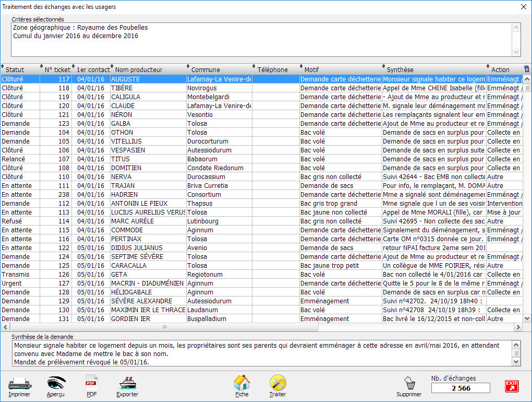Sort the table by Statut column

coord(16,69)
